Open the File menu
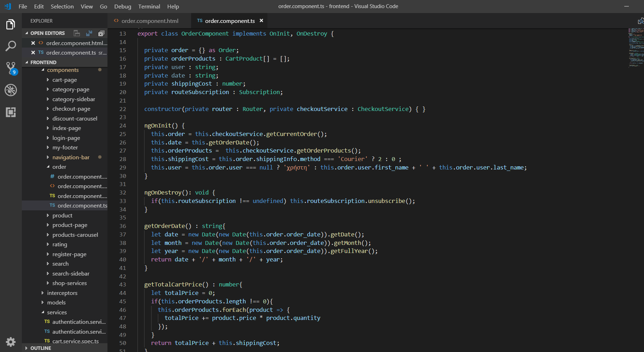This screenshot has width=644, height=352. pyautogui.click(x=23, y=6)
